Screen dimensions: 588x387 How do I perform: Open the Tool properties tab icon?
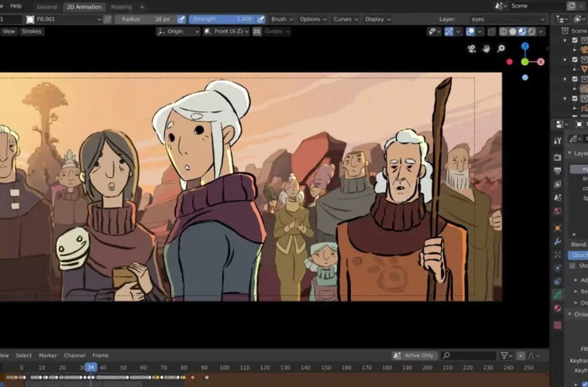[558, 141]
